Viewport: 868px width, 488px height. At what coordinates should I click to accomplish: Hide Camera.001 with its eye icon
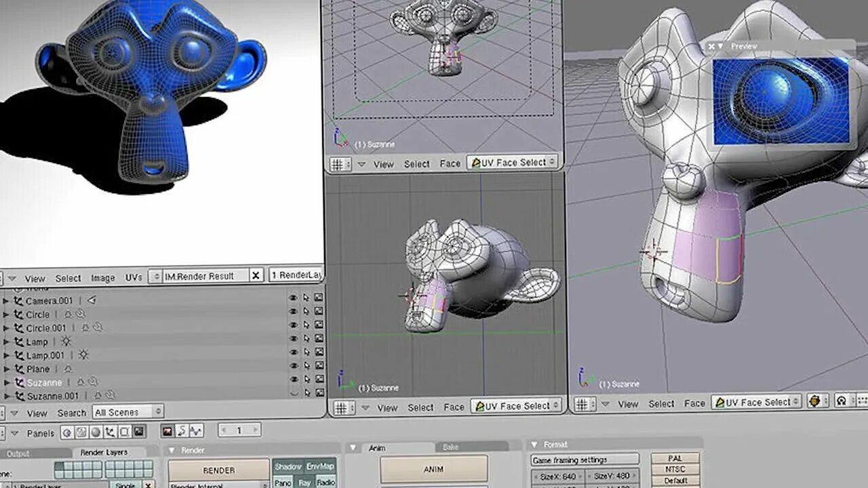(294, 298)
